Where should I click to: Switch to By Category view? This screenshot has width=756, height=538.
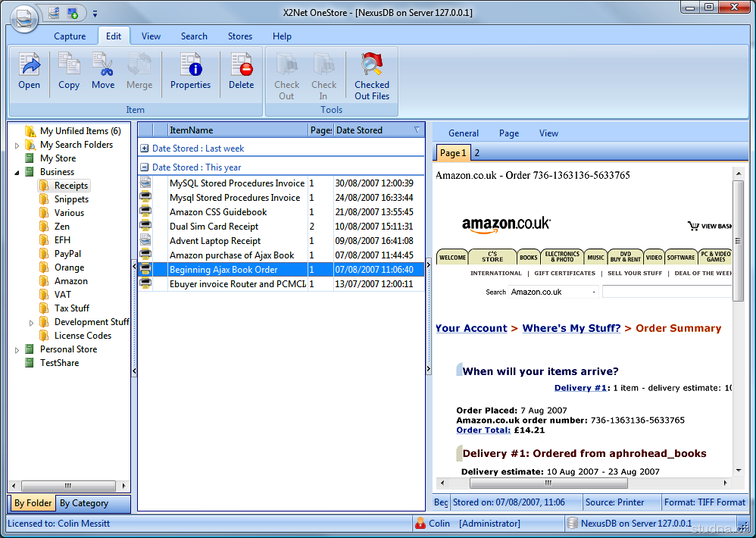click(x=84, y=503)
